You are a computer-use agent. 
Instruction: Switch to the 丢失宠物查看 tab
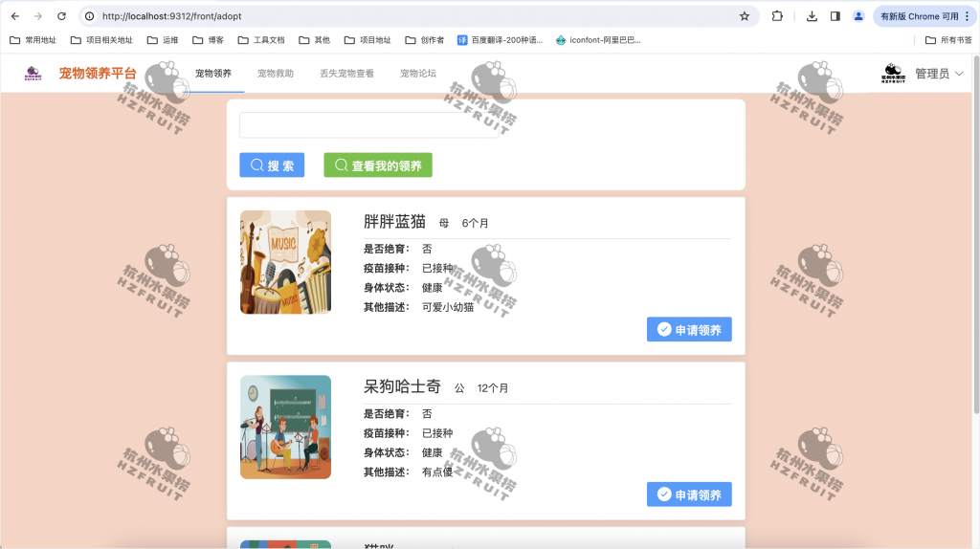[x=346, y=73]
